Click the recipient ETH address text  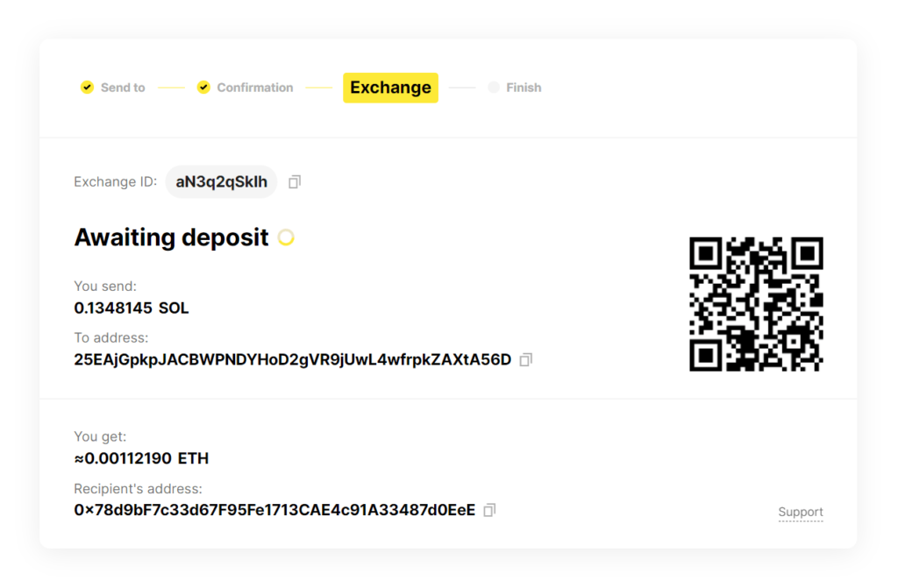click(274, 510)
